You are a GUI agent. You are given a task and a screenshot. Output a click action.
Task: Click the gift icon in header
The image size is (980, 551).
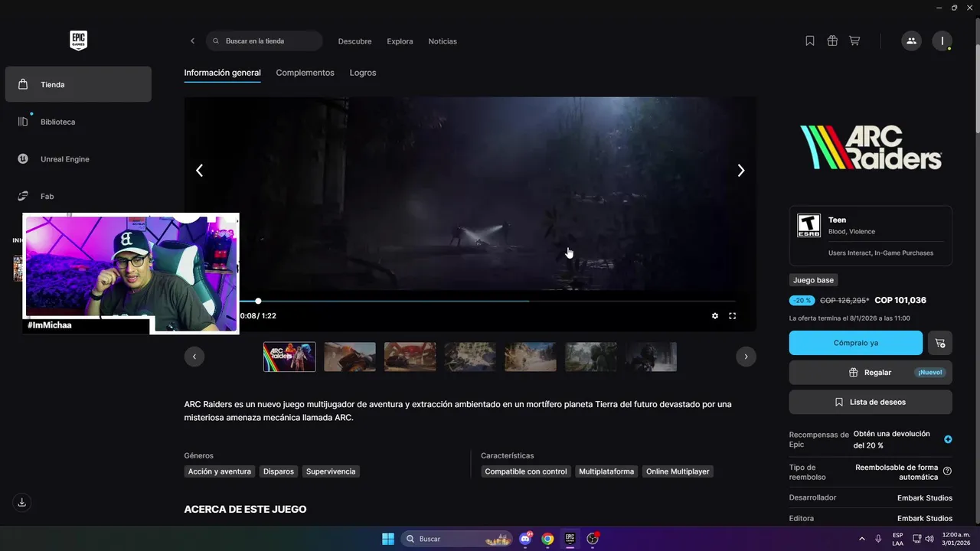click(832, 41)
